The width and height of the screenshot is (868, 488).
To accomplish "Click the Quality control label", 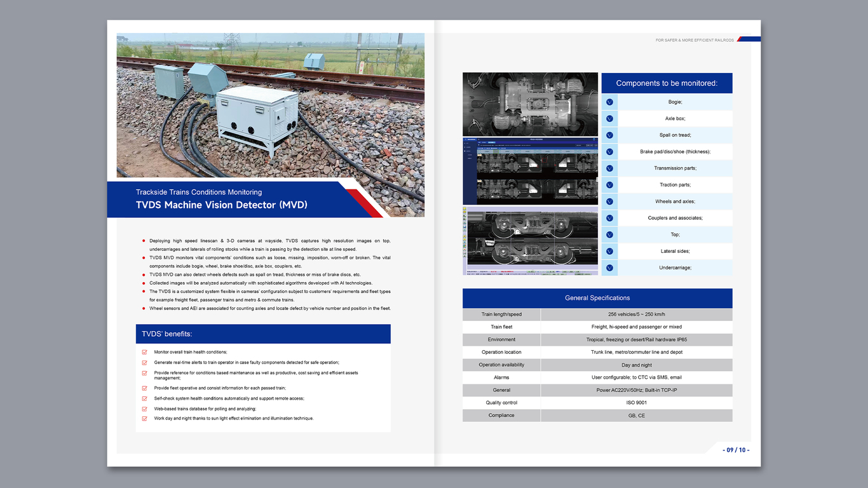I will click(x=501, y=403).
